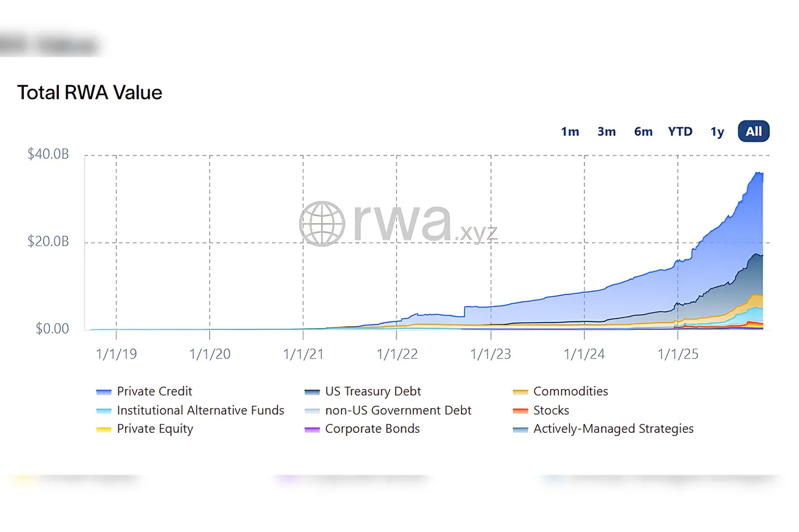Click the Corporate Bonds legend swatch

coord(312,429)
